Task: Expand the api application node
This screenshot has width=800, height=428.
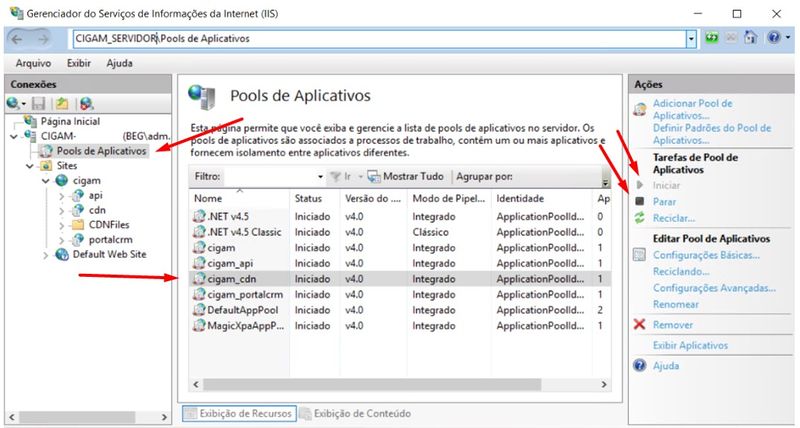Action: (61, 196)
